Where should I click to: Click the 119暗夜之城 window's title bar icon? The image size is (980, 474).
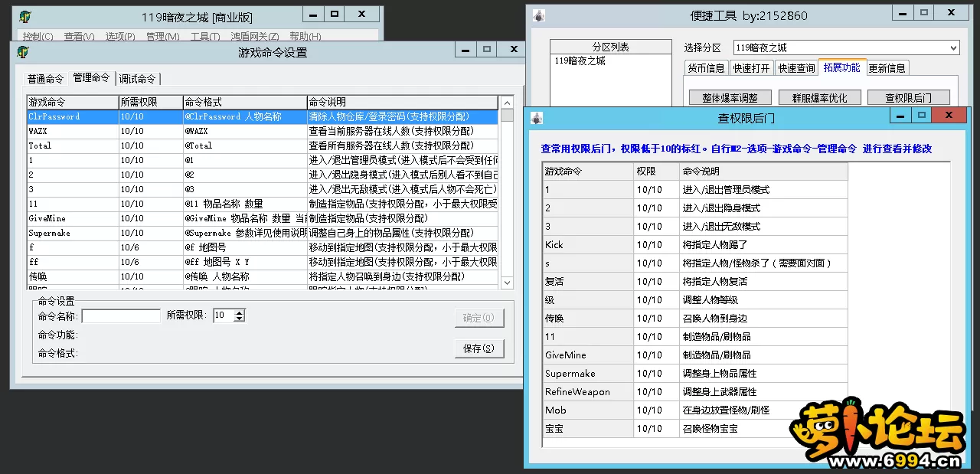pos(24,16)
